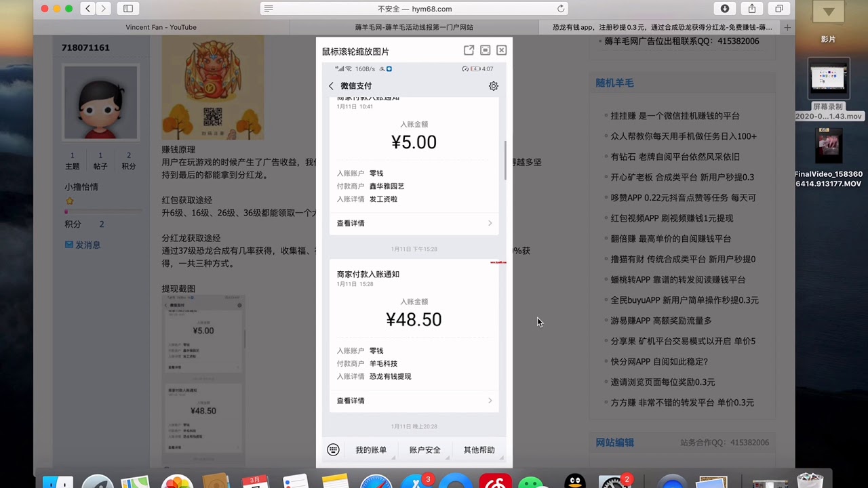This screenshot has width=868, height=488.
Task: Open NetEase Music red icon in Dock
Action: (495, 481)
